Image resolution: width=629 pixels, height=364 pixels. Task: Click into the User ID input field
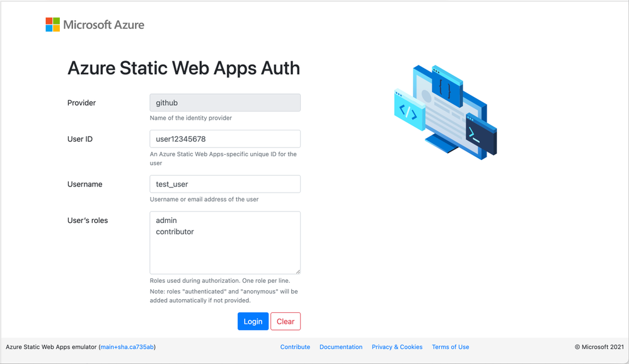(225, 139)
